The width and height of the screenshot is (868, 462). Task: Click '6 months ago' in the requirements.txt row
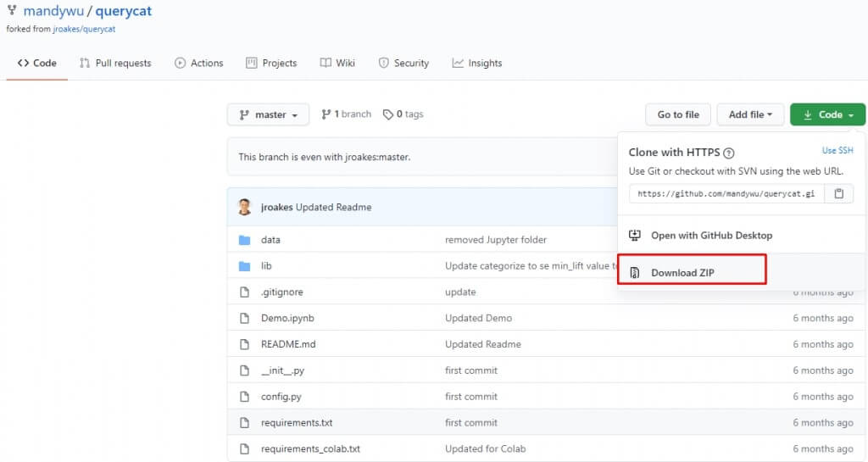822,423
